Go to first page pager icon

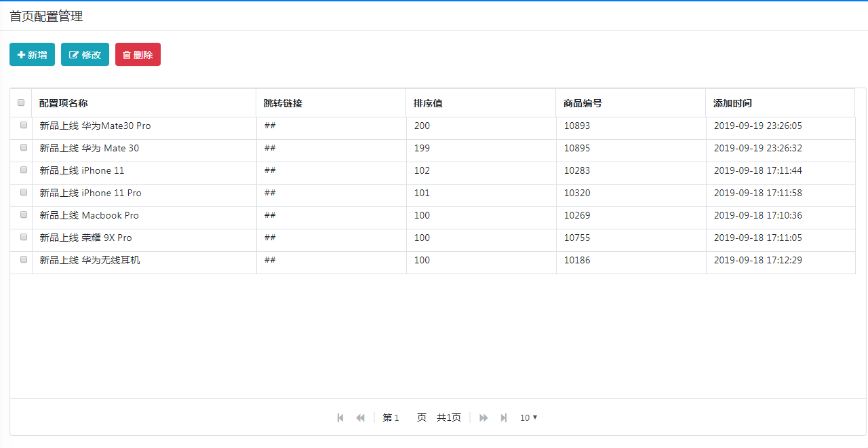[x=340, y=417]
